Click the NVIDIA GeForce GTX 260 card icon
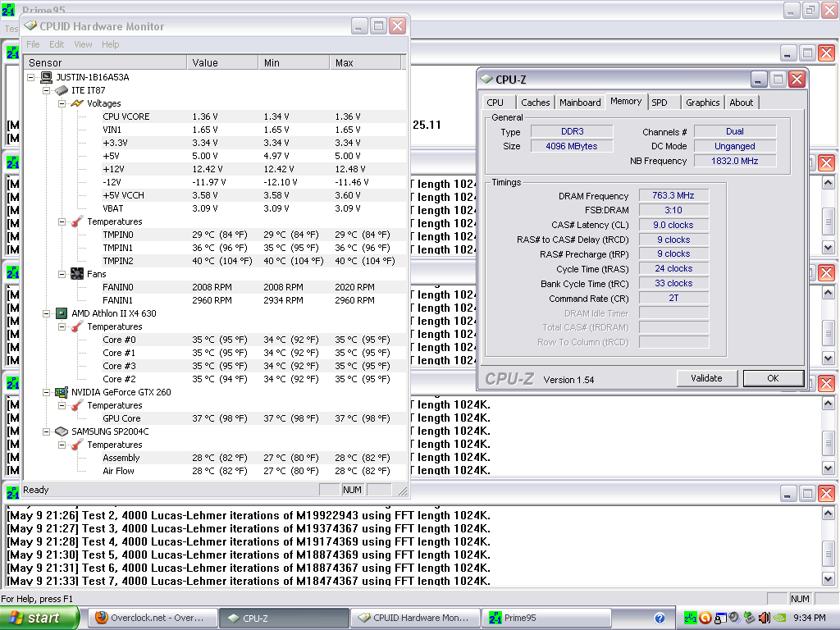This screenshot has width=840, height=630. pos(62,392)
